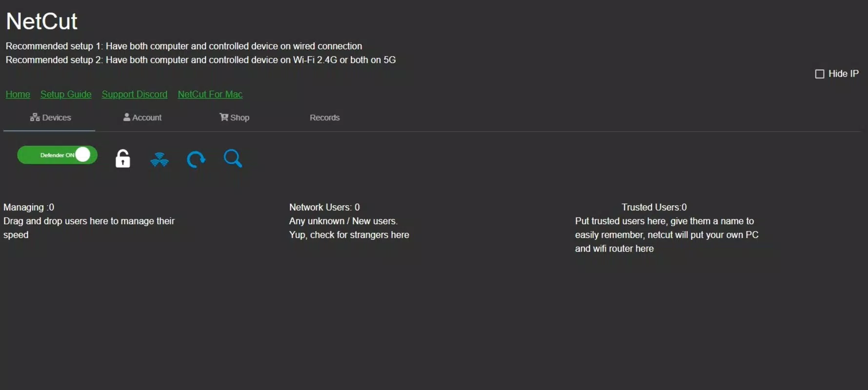Switch to the Records tab
Screen dimensions: 868x390
tap(324, 117)
